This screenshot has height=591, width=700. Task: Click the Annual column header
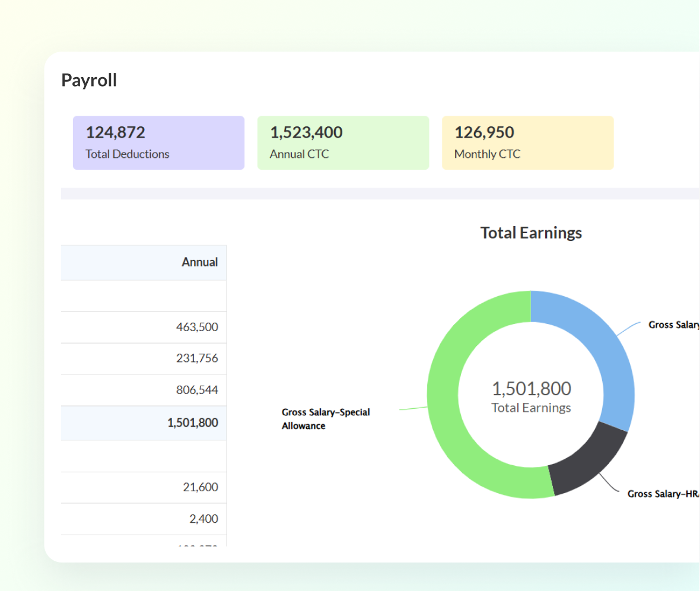tap(144, 262)
